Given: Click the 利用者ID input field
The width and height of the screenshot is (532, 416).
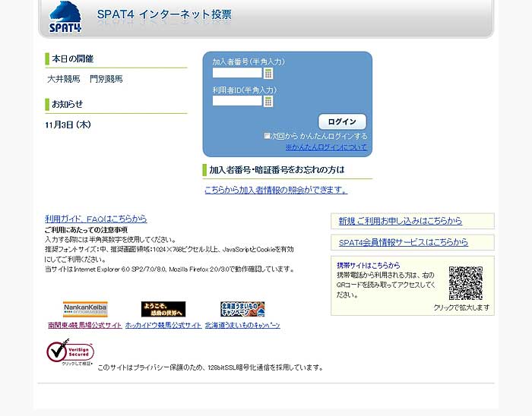Looking at the screenshot, I should click(237, 101).
